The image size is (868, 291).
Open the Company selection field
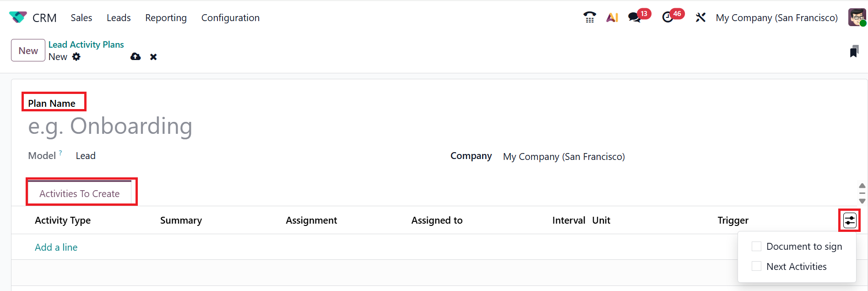[564, 157]
